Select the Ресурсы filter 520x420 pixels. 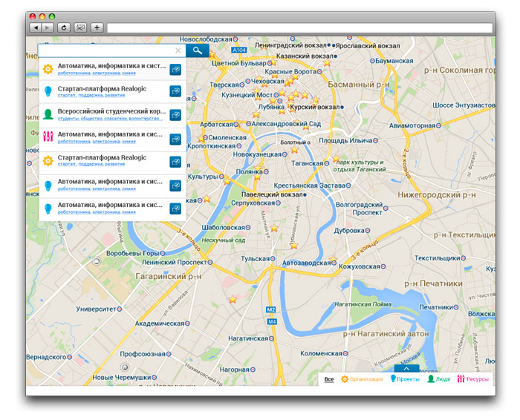tap(473, 379)
